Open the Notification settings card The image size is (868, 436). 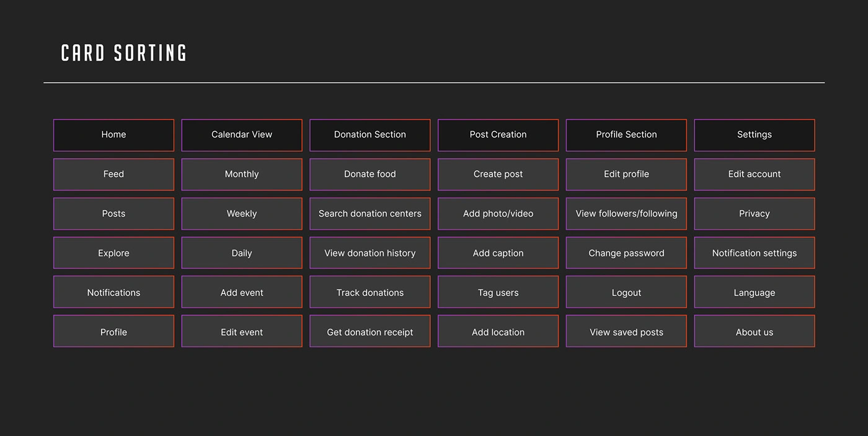(755, 253)
